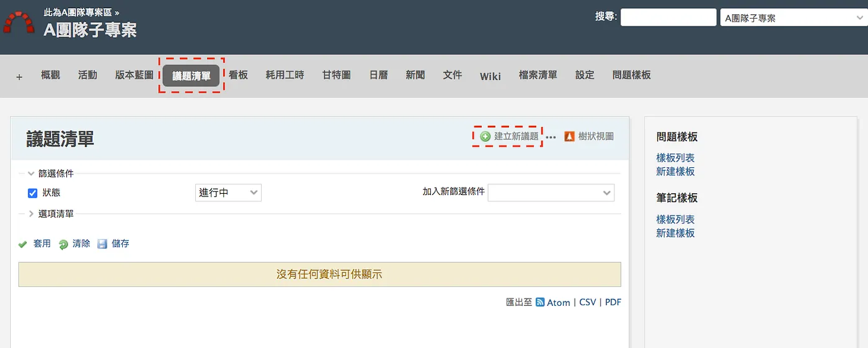
Task: Click the plus icon in navigation bar
Action: (x=19, y=77)
